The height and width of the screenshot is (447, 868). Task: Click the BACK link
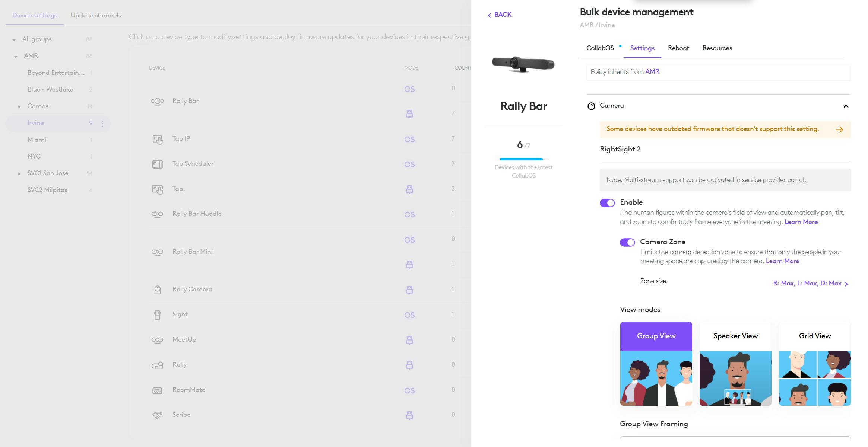(x=500, y=15)
